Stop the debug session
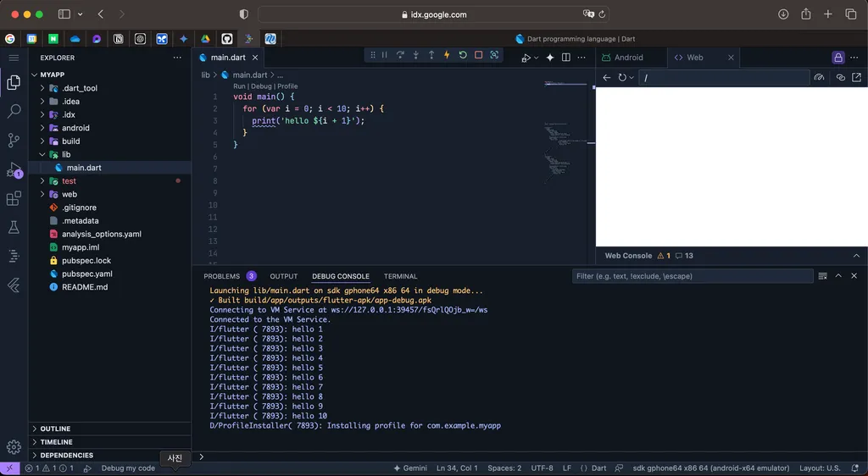The width and height of the screenshot is (868, 476). tap(478, 55)
